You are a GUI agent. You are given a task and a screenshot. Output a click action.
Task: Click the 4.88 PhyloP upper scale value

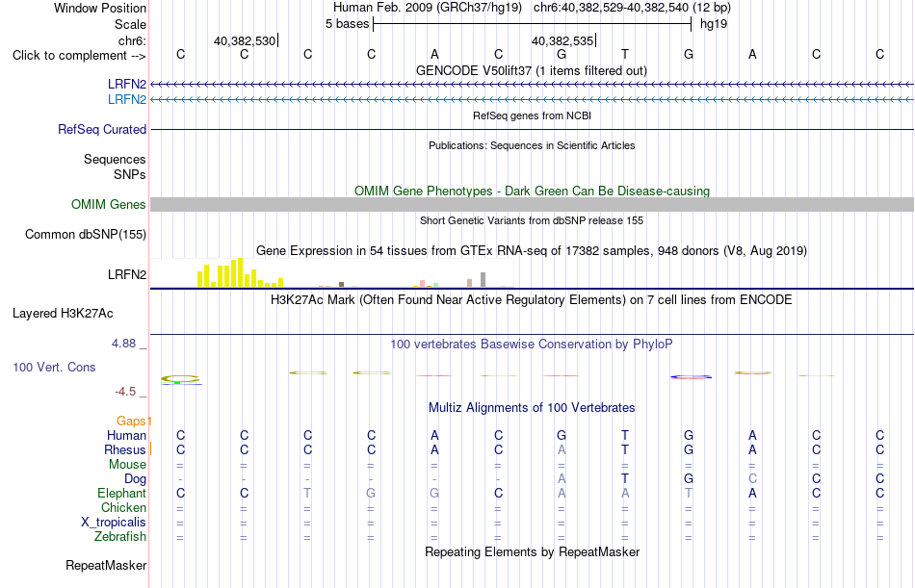(x=123, y=344)
